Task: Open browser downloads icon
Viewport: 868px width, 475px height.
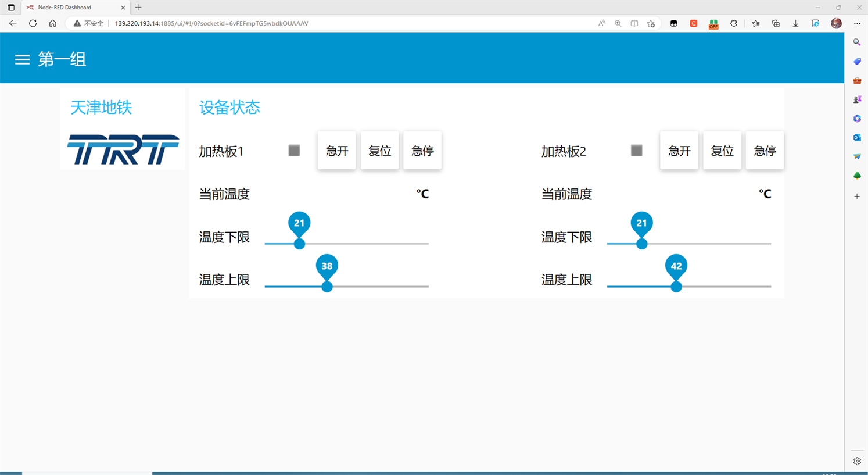Action: click(795, 23)
